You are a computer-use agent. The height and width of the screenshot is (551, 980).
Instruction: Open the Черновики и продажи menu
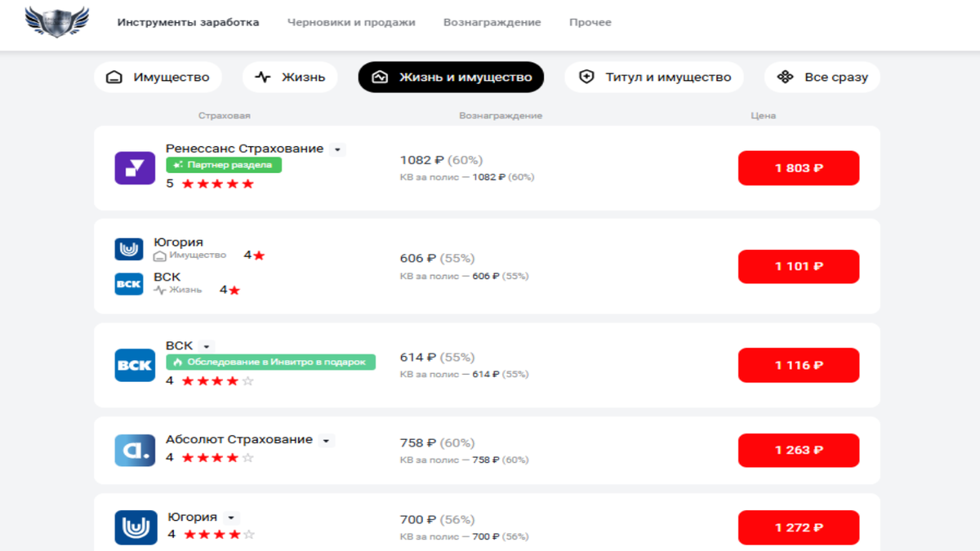point(351,22)
